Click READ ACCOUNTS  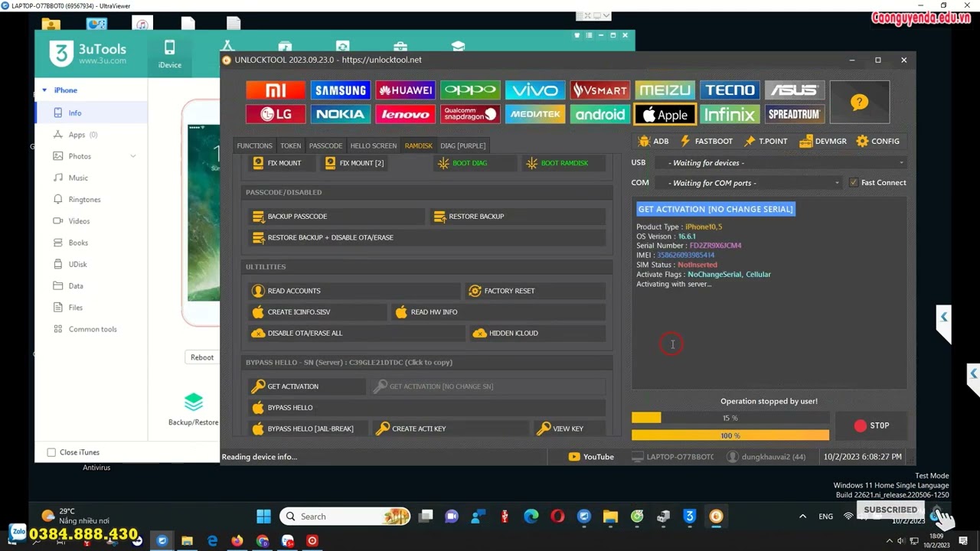(x=354, y=291)
